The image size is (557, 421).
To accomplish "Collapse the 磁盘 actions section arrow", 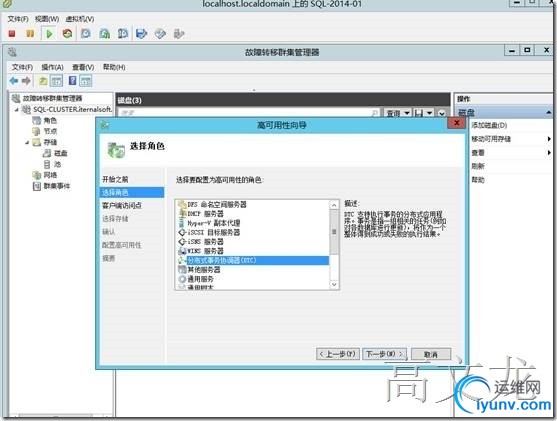I will [548, 112].
